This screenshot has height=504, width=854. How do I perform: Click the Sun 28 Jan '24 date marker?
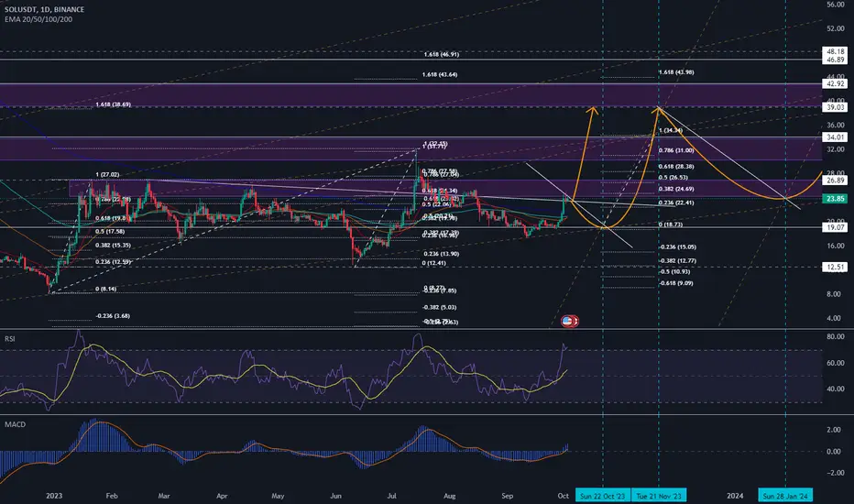pos(785,495)
